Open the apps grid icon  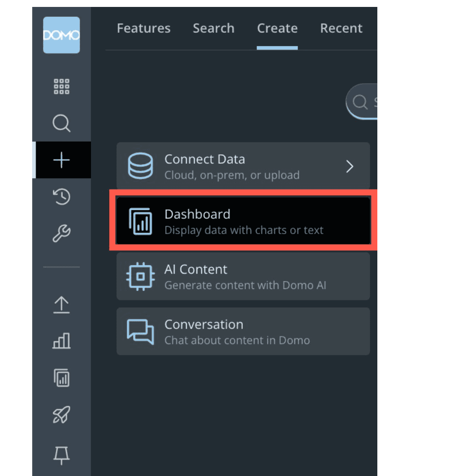(62, 87)
